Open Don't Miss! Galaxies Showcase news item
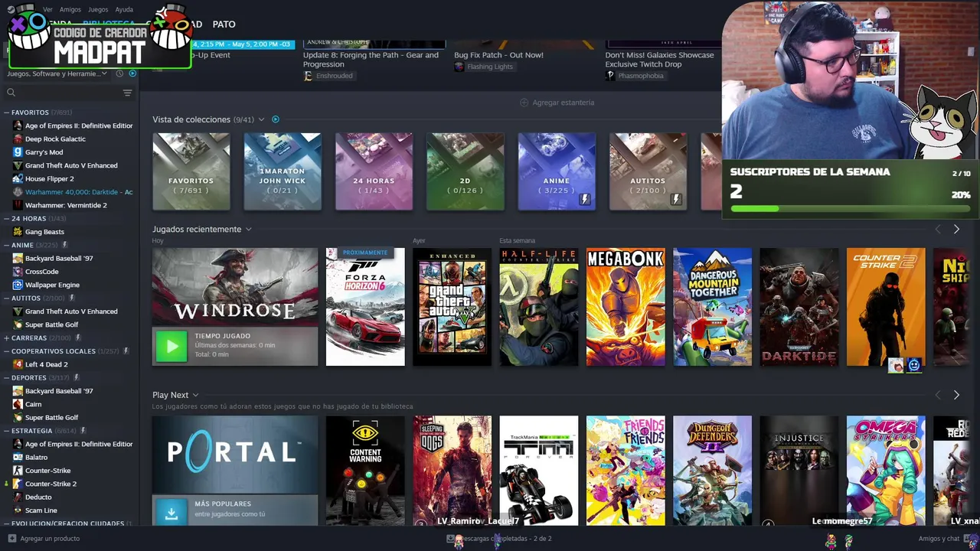Image resolution: width=980 pixels, height=551 pixels. pyautogui.click(x=659, y=59)
